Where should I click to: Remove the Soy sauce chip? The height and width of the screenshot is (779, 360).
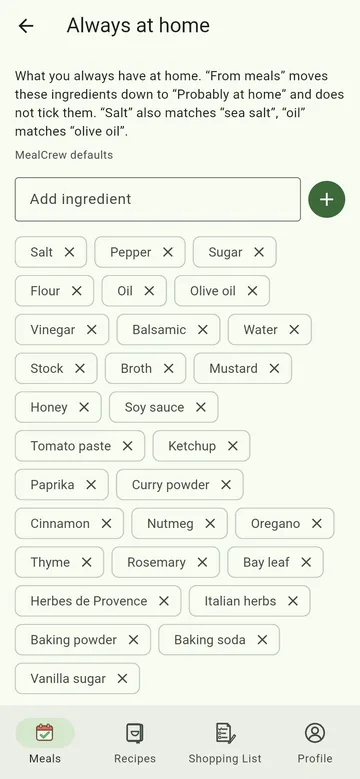pyautogui.click(x=201, y=407)
